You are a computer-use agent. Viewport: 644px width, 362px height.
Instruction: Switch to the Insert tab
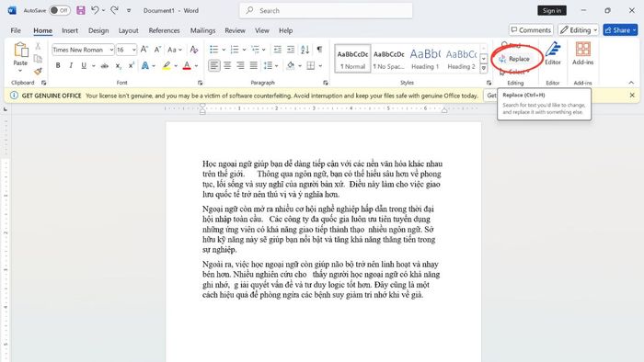click(x=70, y=30)
